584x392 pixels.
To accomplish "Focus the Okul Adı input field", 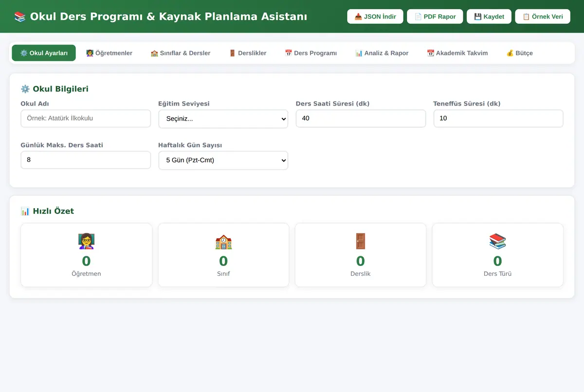I will coord(86,118).
